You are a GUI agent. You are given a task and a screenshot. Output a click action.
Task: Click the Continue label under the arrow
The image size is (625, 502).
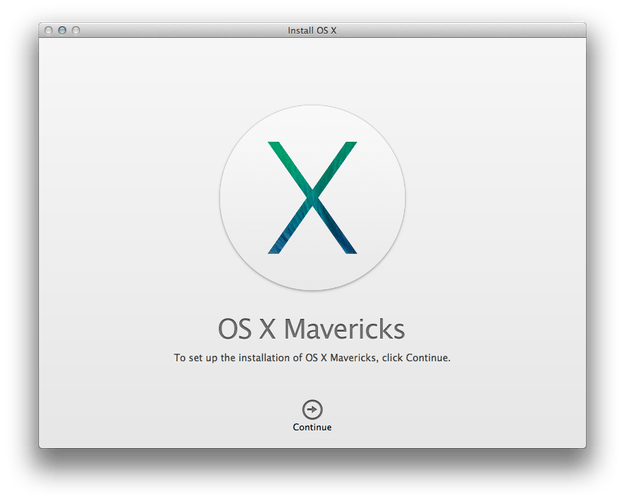click(312, 427)
